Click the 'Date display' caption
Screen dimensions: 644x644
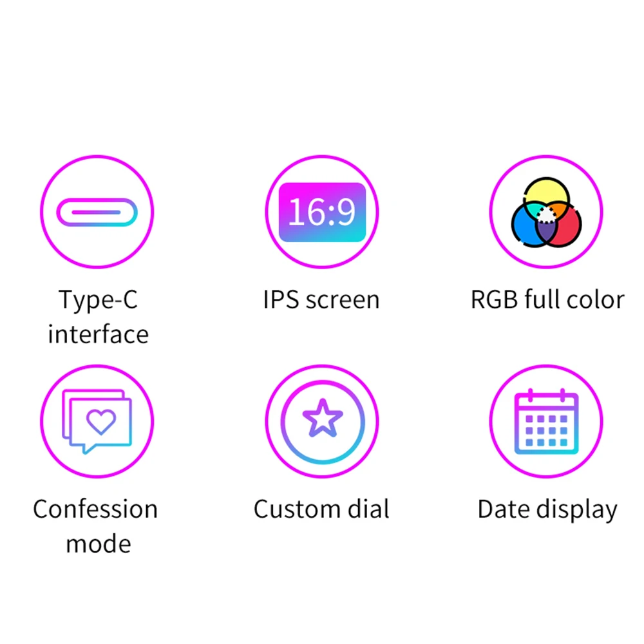click(547, 510)
